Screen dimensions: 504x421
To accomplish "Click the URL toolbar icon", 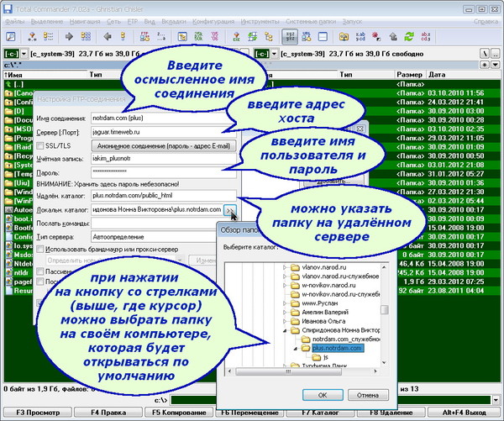I will click(x=307, y=36).
